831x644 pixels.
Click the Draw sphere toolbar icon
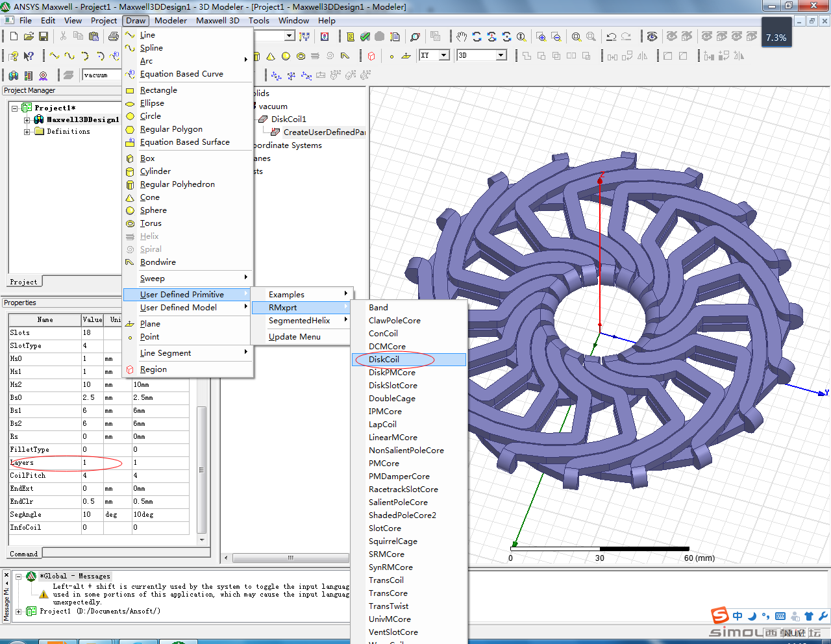pyautogui.click(x=286, y=56)
